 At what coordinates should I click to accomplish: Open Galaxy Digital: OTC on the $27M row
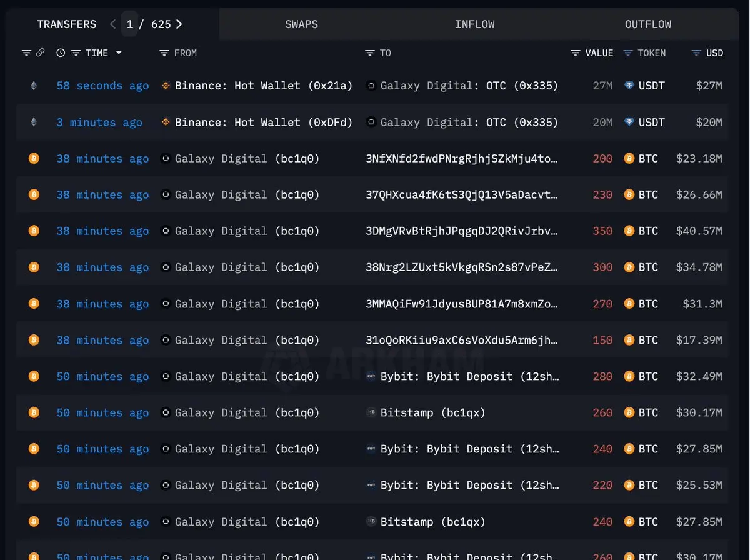pyautogui.click(x=469, y=86)
